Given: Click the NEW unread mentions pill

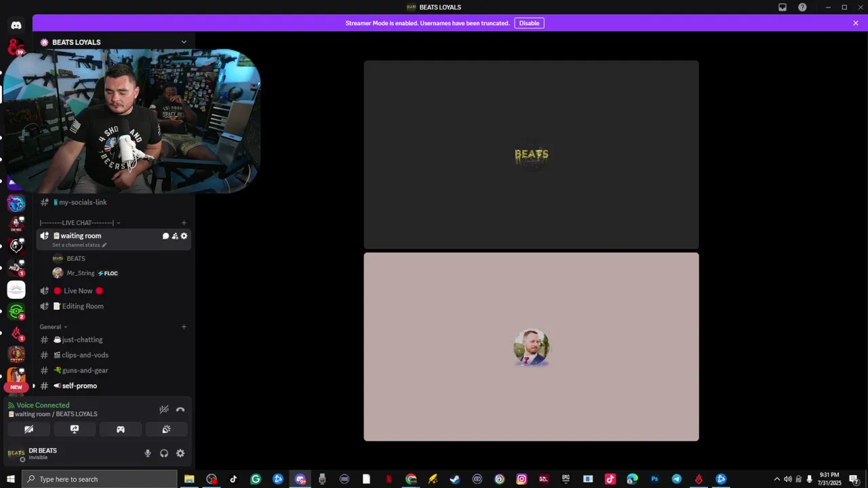Looking at the screenshot, I should (x=16, y=387).
